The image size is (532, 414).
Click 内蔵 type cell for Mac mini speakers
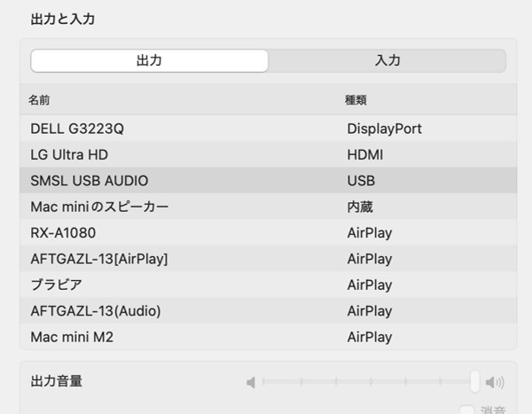pos(360,207)
